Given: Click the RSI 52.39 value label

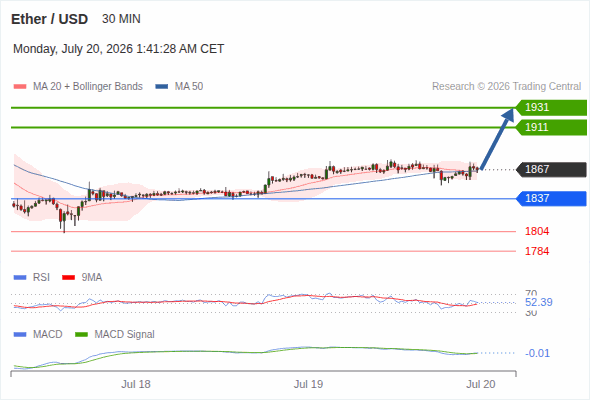Looking at the screenshot, I should point(539,302).
